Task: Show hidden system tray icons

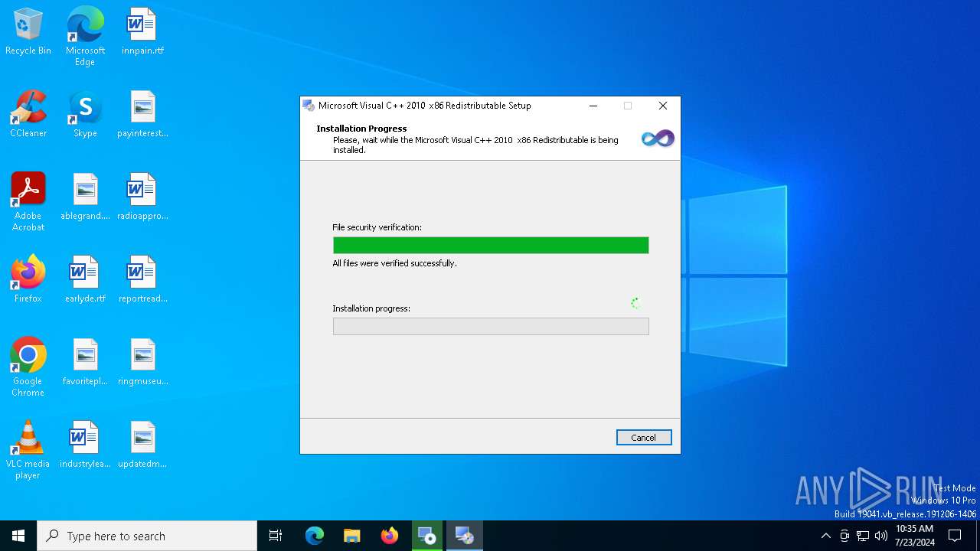Action: click(825, 536)
